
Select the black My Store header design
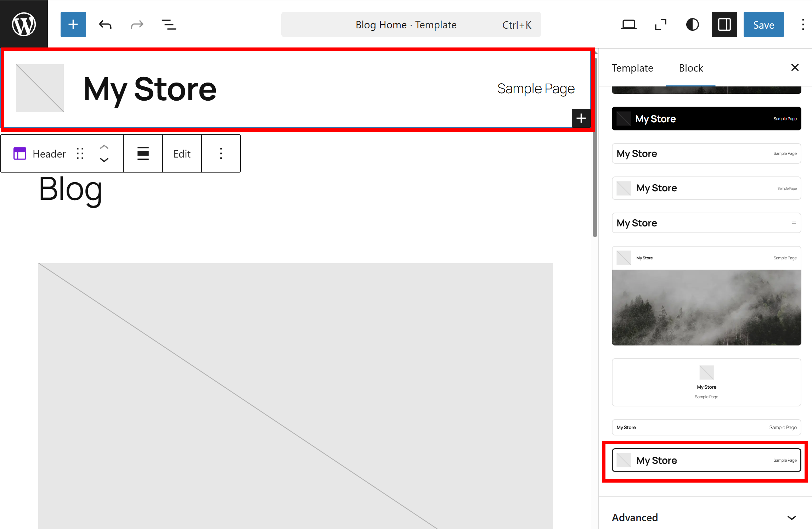(706, 119)
